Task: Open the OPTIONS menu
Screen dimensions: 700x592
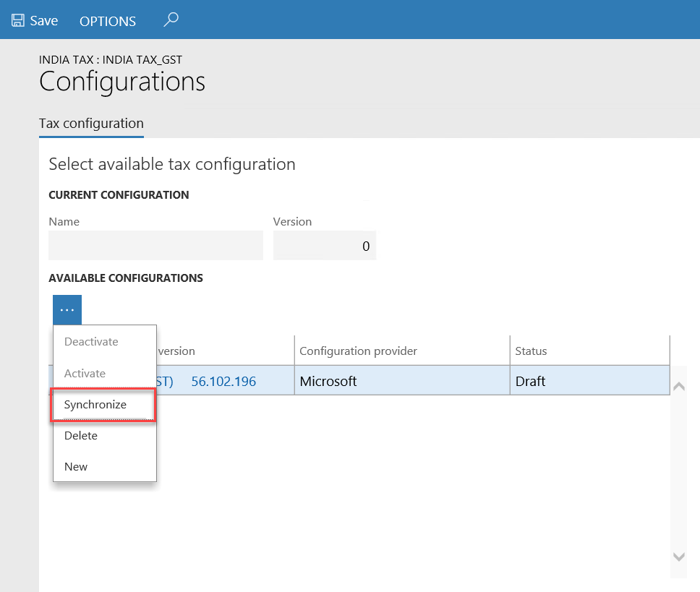Action: click(x=108, y=21)
